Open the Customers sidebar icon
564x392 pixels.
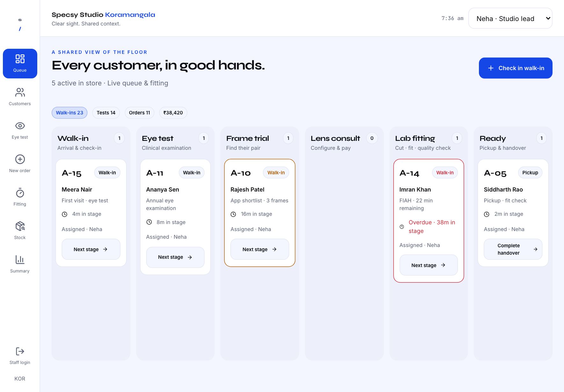(x=20, y=92)
